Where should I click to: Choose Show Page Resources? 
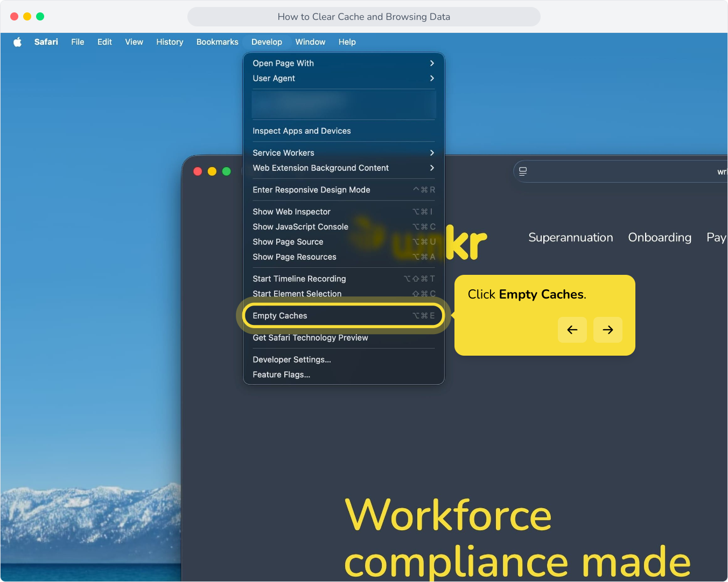point(344,257)
